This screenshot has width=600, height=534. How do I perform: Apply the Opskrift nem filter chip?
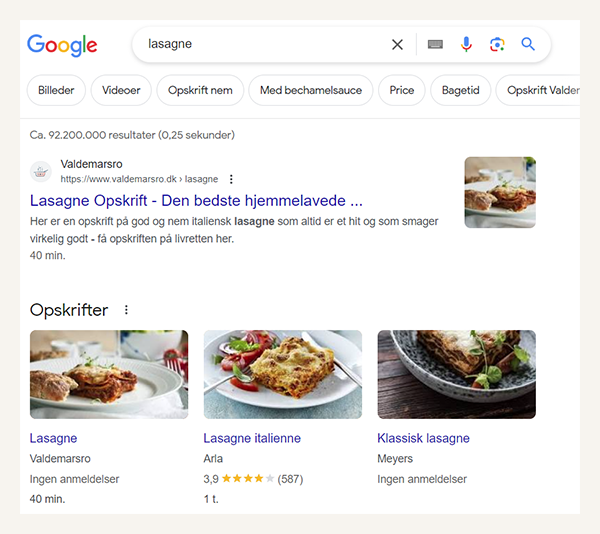(200, 90)
